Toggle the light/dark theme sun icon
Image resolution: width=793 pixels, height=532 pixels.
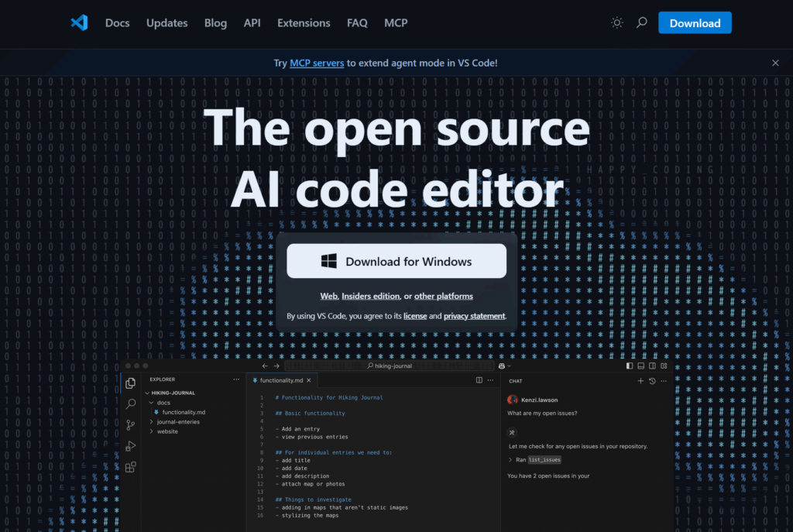[616, 22]
